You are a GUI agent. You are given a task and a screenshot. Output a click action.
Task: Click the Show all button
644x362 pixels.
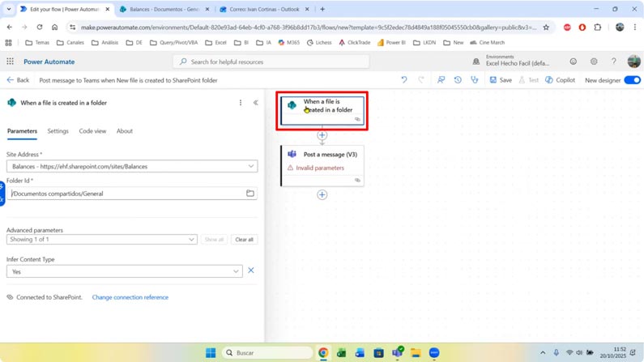point(214,239)
